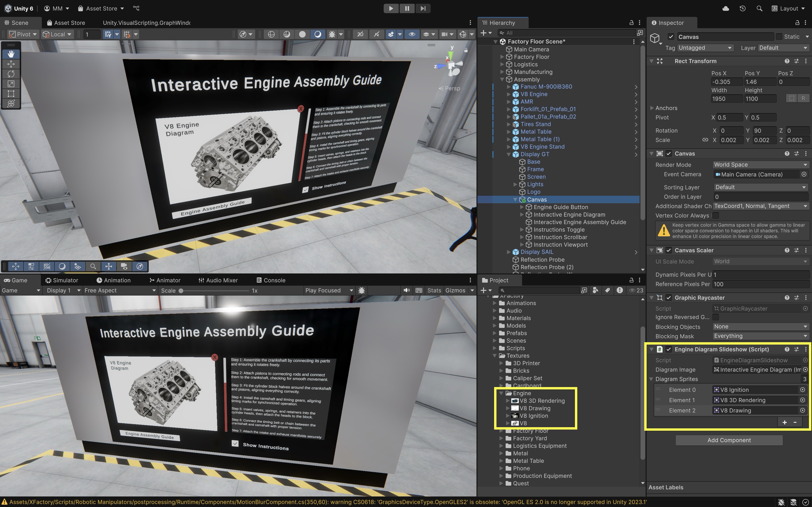Enable the Static checkbox
The height and width of the screenshot is (507, 812).
coord(779,37)
